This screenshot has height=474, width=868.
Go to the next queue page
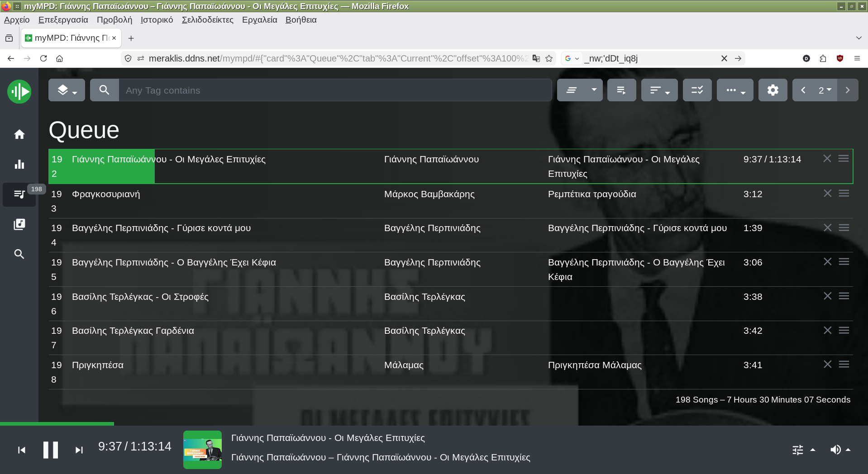pos(848,90)
